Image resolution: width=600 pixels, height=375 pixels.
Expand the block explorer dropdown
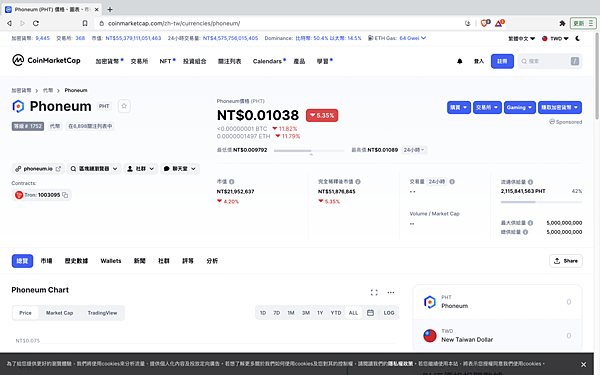pos(94,169)
